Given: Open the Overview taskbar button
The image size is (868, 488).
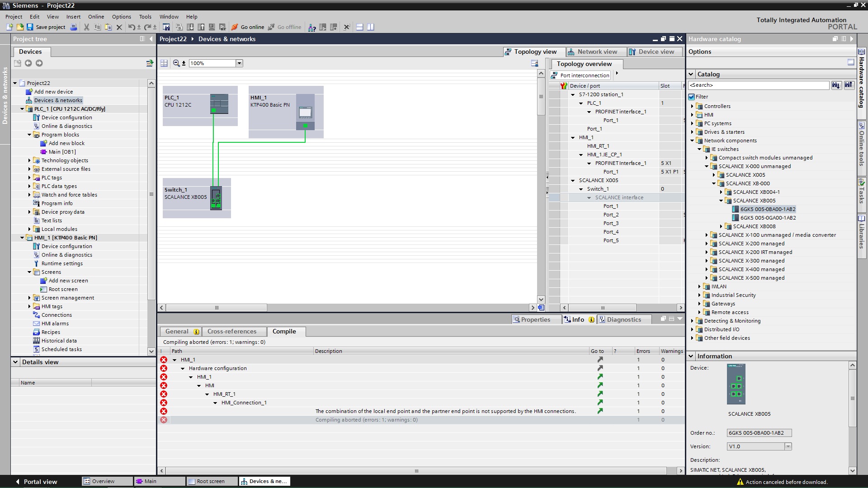Looking at the screenshot, I should 108,482.
